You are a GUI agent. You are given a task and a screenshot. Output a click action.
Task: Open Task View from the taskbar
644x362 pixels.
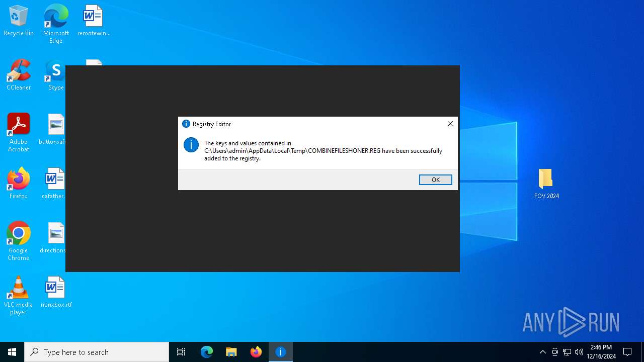[x=181, y=352]
